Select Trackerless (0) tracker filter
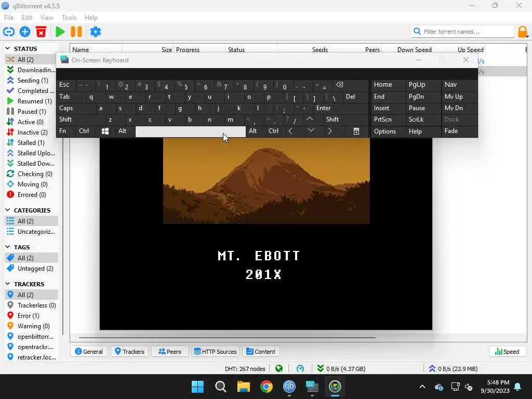Screen dimensions: 532x399 click(31, 305)
